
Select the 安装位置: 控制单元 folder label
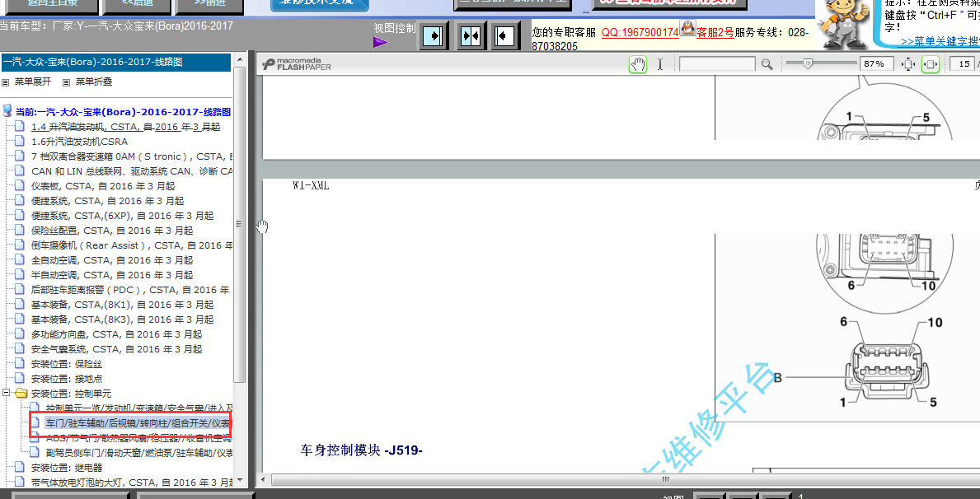pyautogui.click(x=71, y=394)
